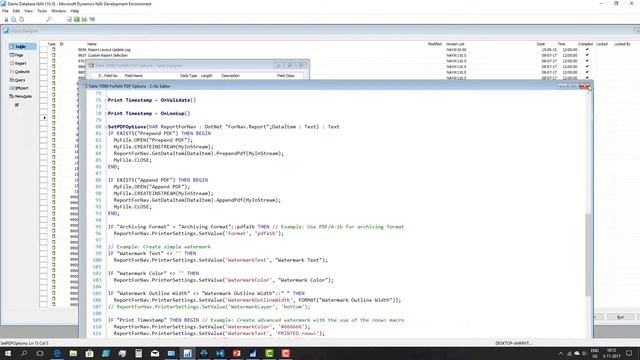Open File Explorer from the taskbar
The height and width of the screenshot is (360, 640).
[x=73, y=353]
